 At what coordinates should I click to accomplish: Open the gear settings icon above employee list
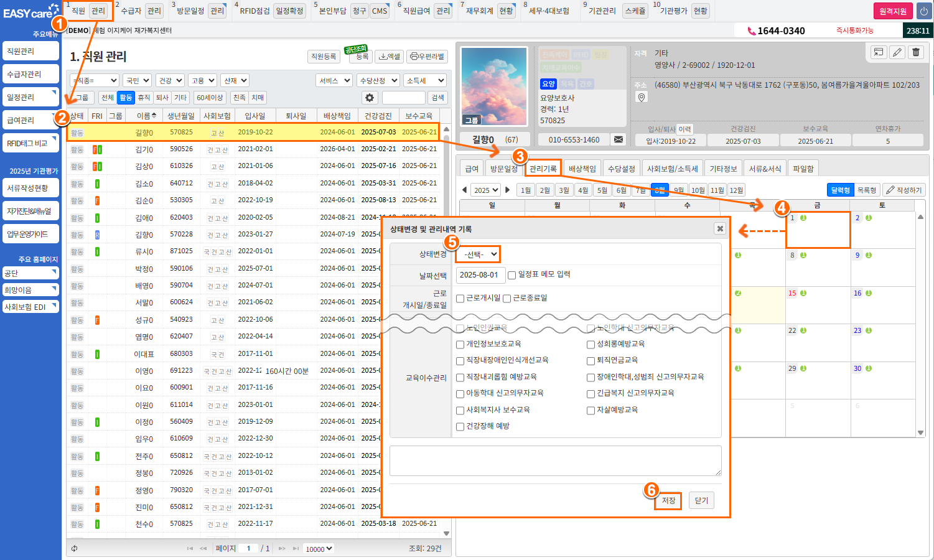pos(370,98)
